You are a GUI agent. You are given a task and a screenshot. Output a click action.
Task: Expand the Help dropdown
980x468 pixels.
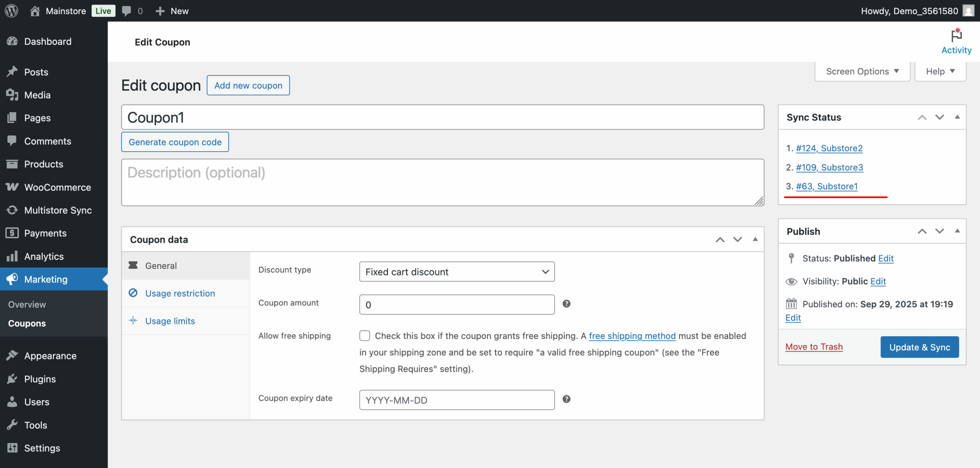pyautogui.click(x=940, y=72)
